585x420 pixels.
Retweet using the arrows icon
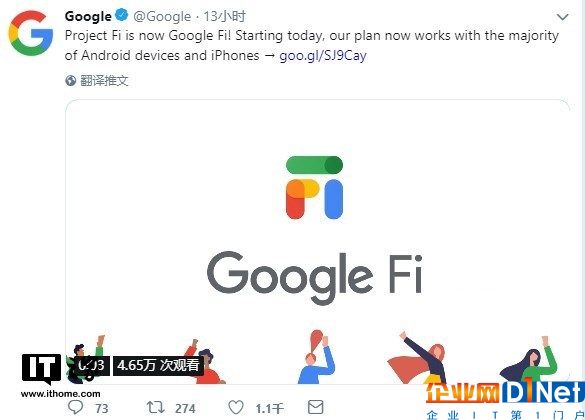pos(155,407)
